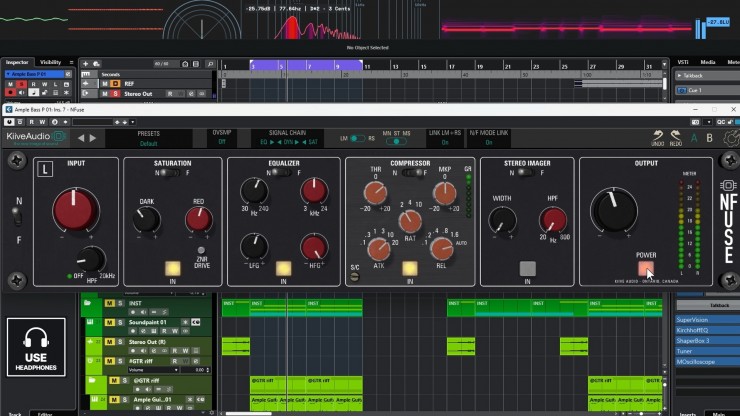
Task: Select B preset state in NFuse
Action: point(709,138)
